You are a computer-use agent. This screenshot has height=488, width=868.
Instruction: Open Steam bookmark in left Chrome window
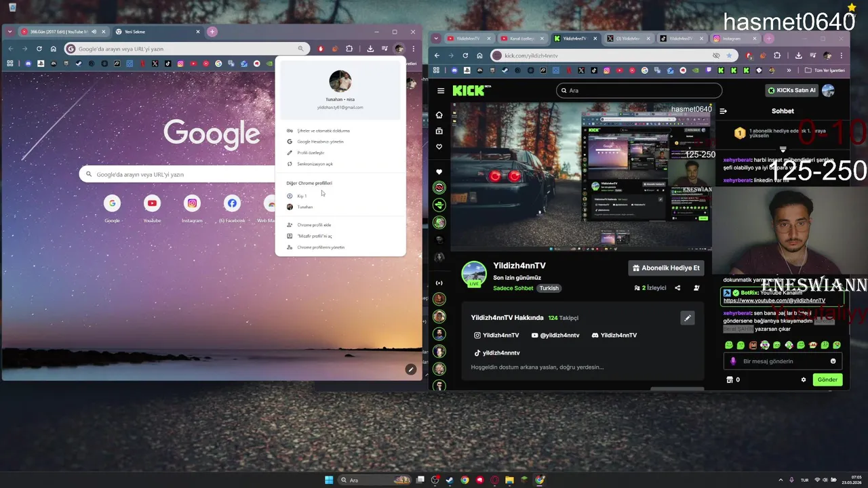click(79, 64)
